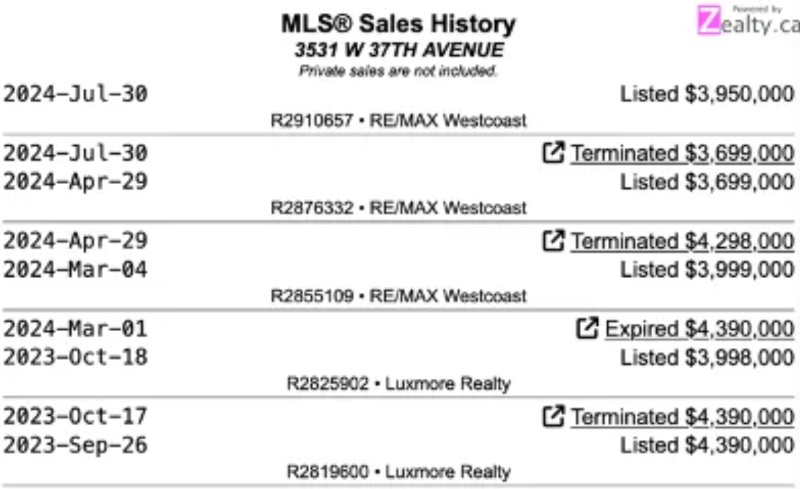
Task: Click the external-link icon beside Terminated $4,390,000
Action: tap(552, 416)
